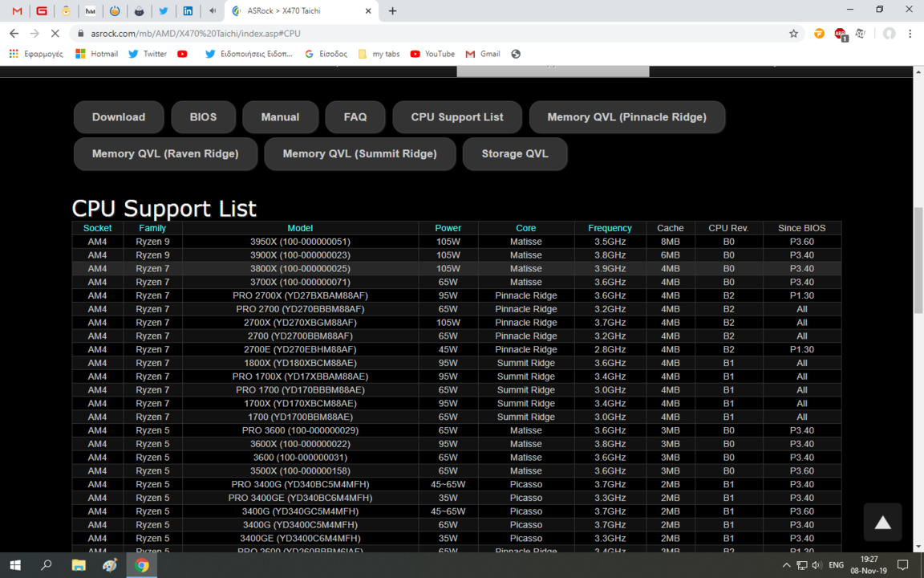Switch to the Twitter pinned tab

point(164,10)
